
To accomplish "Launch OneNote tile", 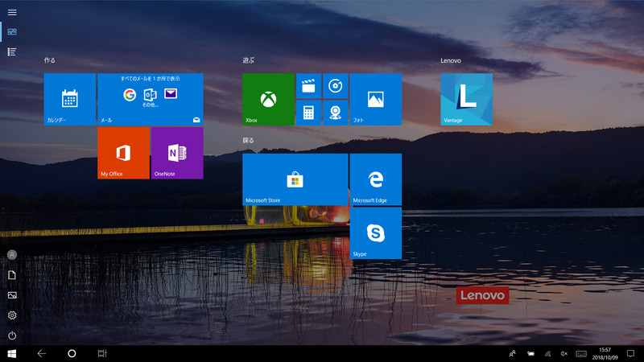I will (177, 153).
